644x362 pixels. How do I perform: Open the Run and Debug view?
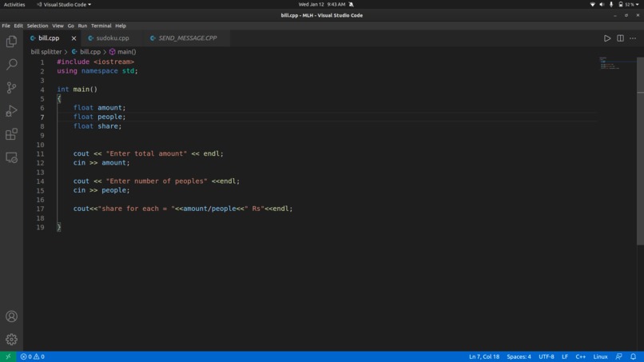[x=11, y=111]
